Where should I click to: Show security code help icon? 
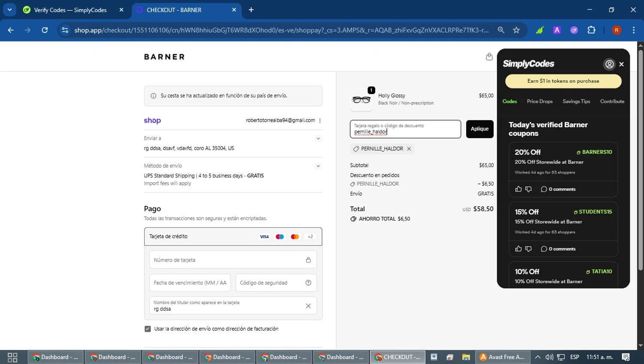(308, 283)
